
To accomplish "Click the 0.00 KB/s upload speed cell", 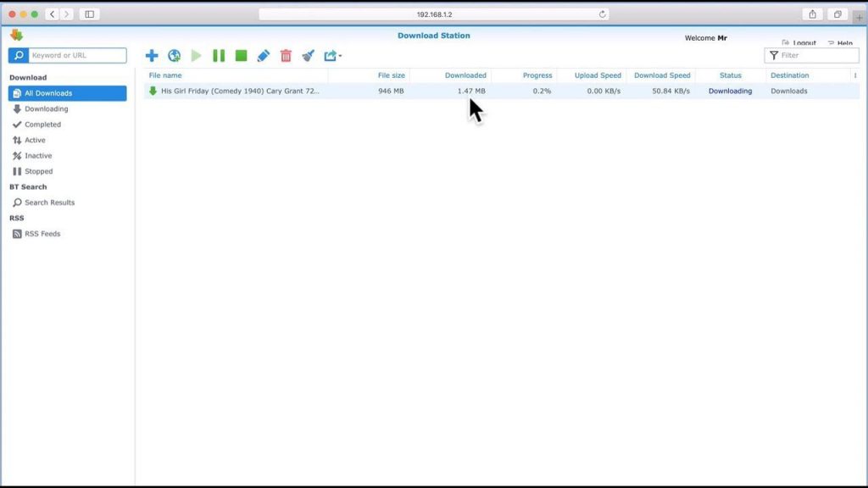I will pos(604,91).
